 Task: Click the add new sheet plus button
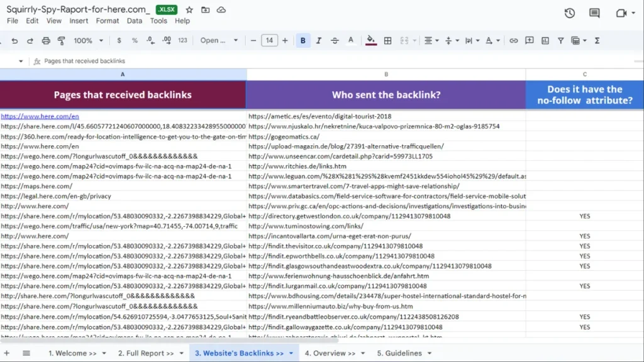point(8,353)
